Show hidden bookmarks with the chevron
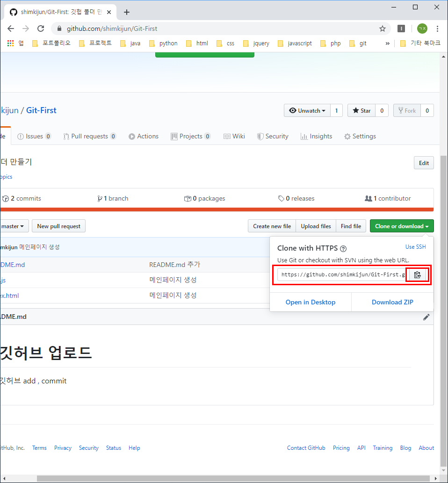 pyautogui.click(x=388, y=43)
